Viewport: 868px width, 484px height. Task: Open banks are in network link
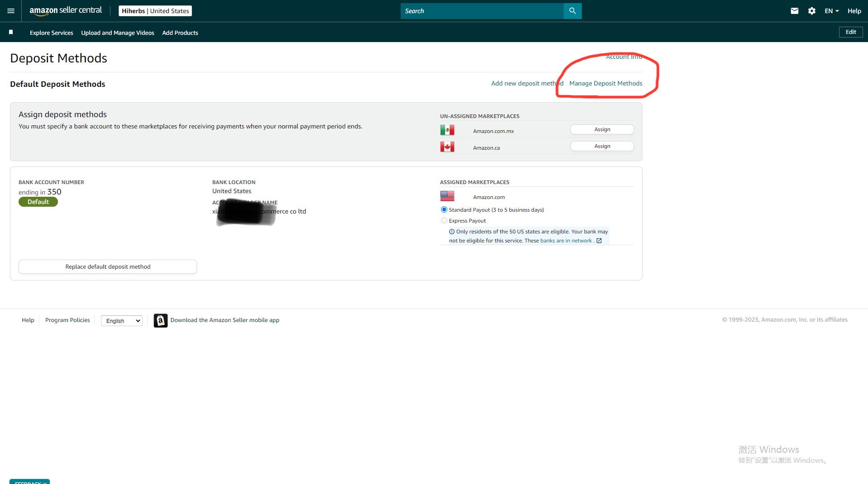(566, 241)
